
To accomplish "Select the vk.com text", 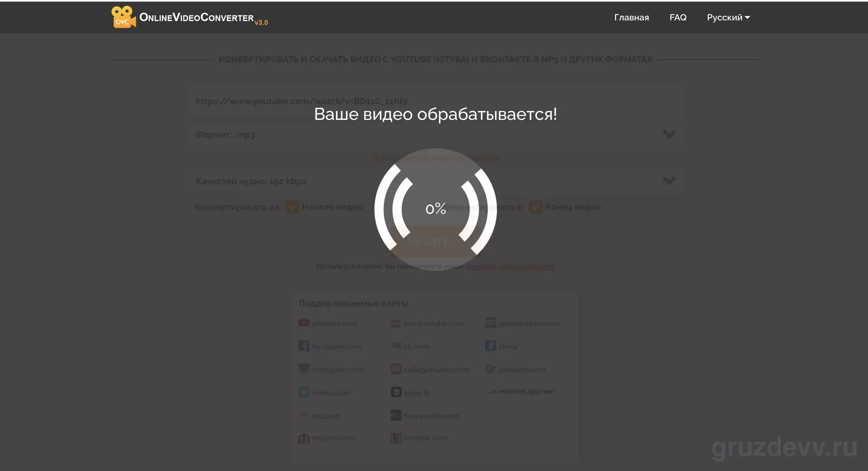I will 416,346.
